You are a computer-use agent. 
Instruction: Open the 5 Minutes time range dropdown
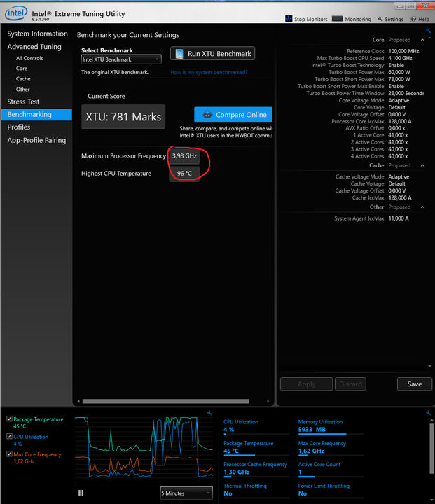(x=186, y=493)
